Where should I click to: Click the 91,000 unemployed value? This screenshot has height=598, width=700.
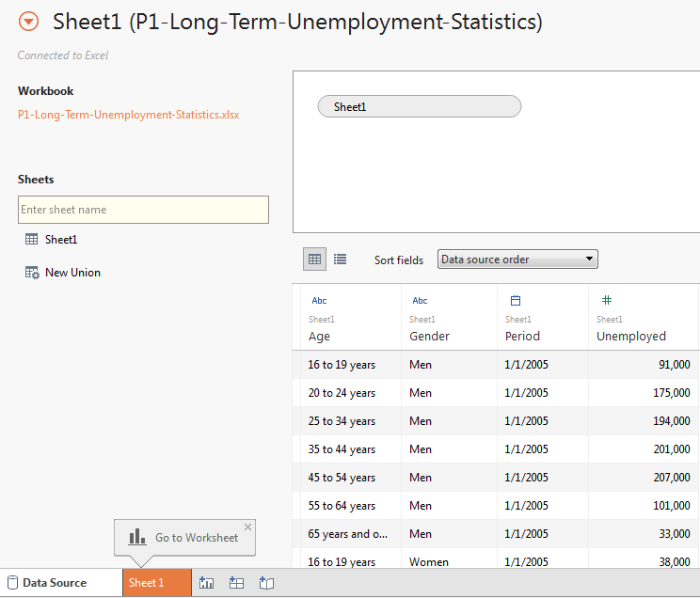674,365
